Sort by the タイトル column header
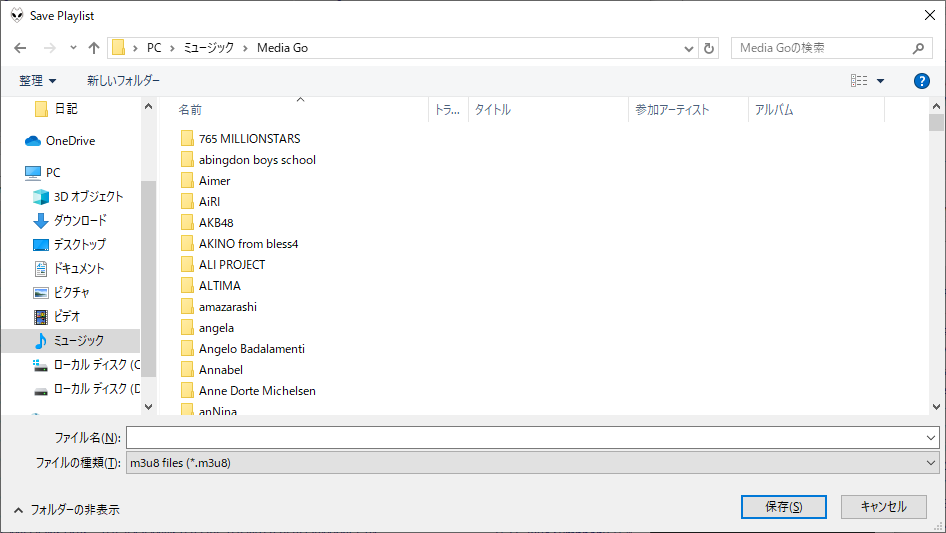Screen dimensions: 946x533 point(548,110)
